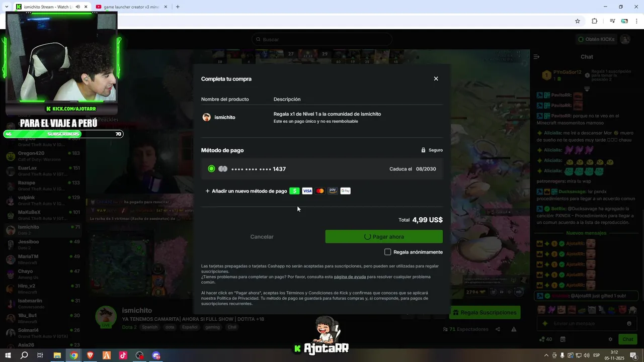Bookmark this page with the star
Viewport: 644px width, 362px height.
[x=578, y=21]
